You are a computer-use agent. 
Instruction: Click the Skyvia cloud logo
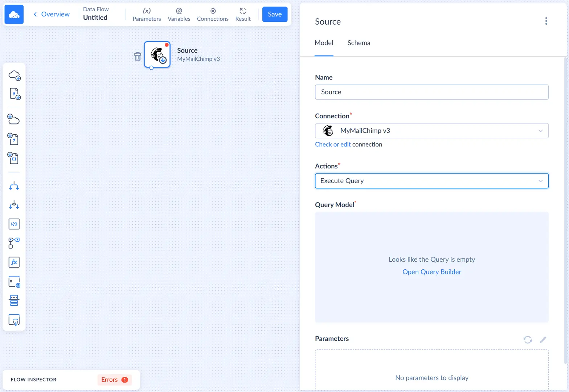click(x=14, y=14)
